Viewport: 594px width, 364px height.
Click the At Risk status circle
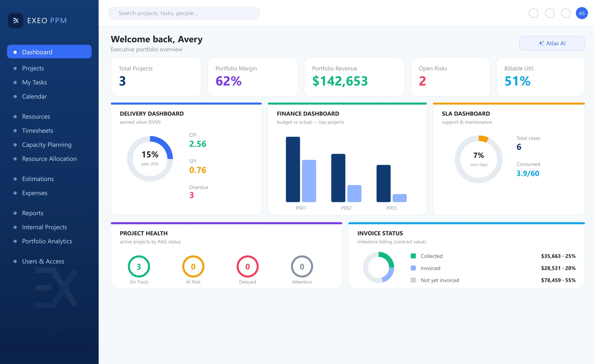point(193,266)
